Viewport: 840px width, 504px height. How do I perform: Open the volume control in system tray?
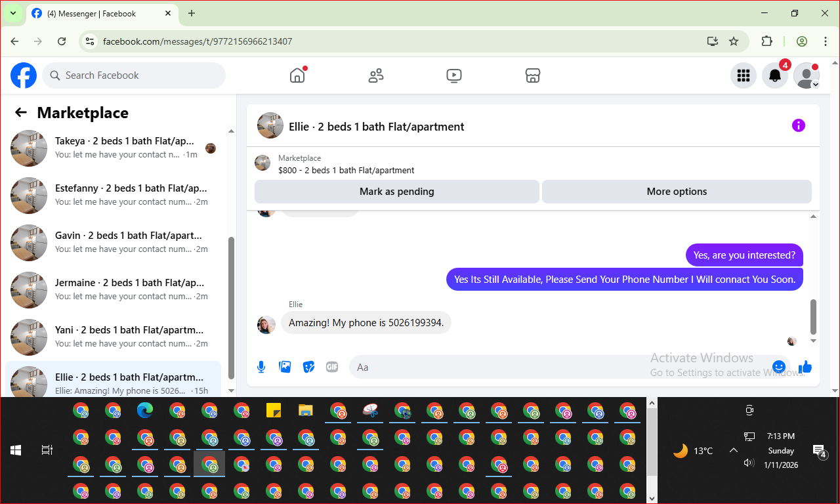(749, 463)
